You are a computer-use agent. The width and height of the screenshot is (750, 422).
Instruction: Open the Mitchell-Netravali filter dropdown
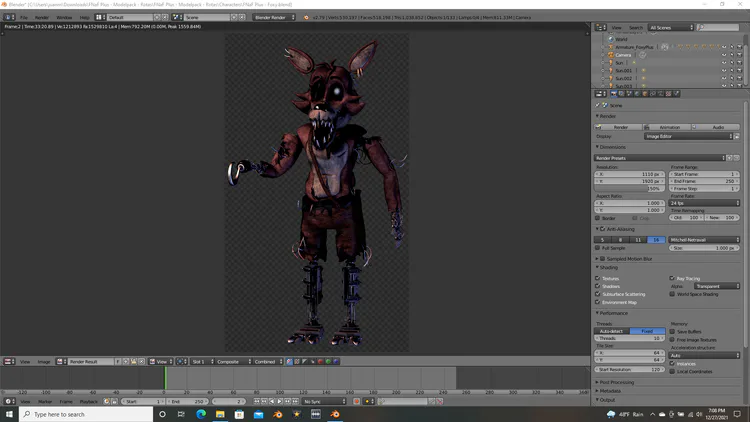(x=705, y=240)
